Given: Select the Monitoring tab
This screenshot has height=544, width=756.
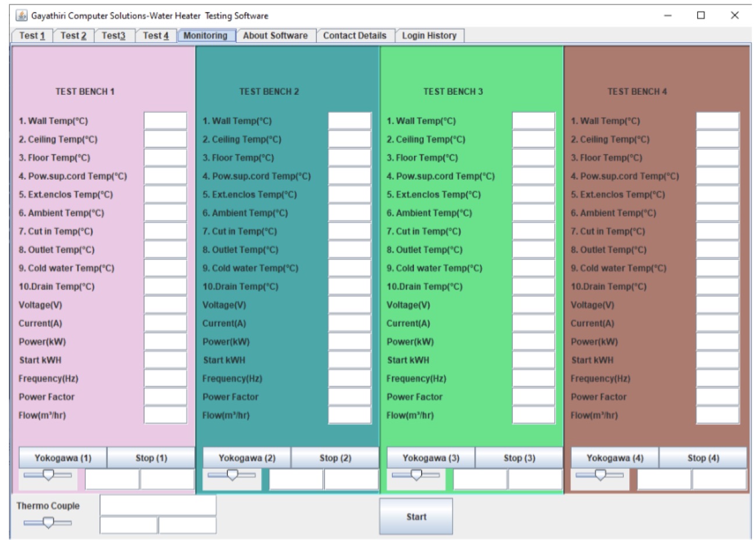Looking at the screenshot, I should 206,35.
